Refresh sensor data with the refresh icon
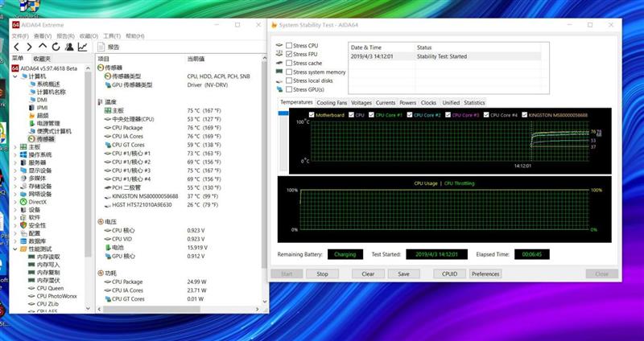The image size is (644, 341). click(x=56, y=47)
